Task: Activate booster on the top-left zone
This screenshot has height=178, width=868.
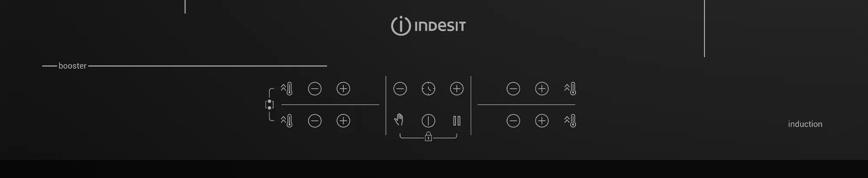Action: (x=287, y=89)
